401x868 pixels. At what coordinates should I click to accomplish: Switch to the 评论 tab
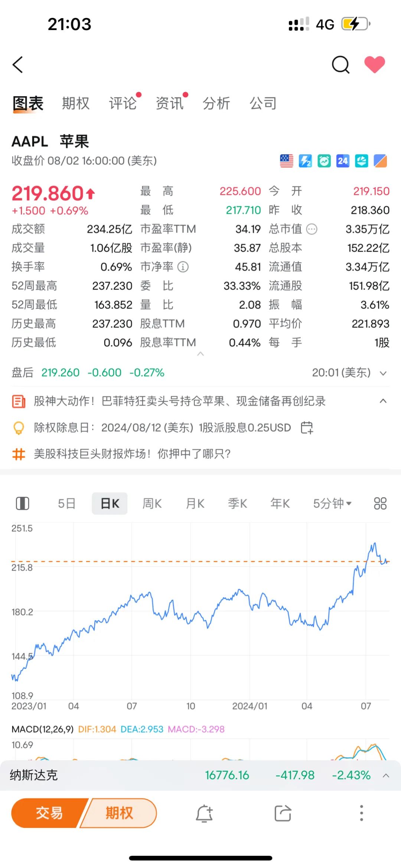click(x=123, y=103)
